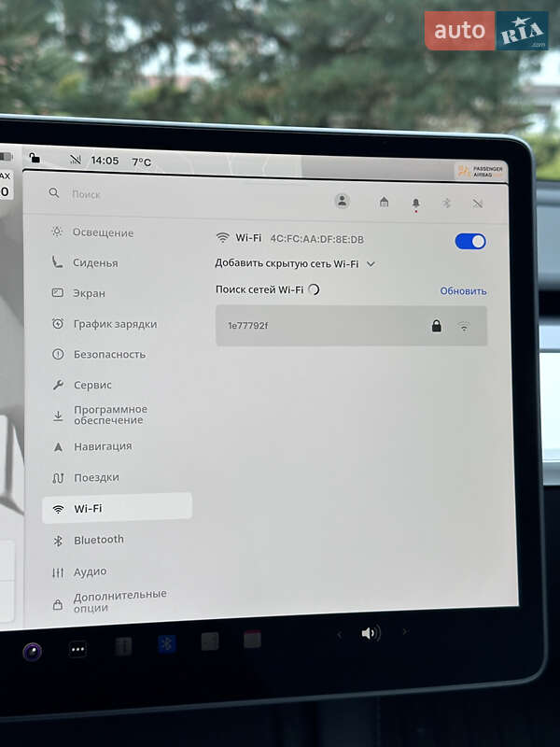This screenshot has height=747, width=560.
Task: Decrease volume with left arrow
Action: click(x=339, y=635)
